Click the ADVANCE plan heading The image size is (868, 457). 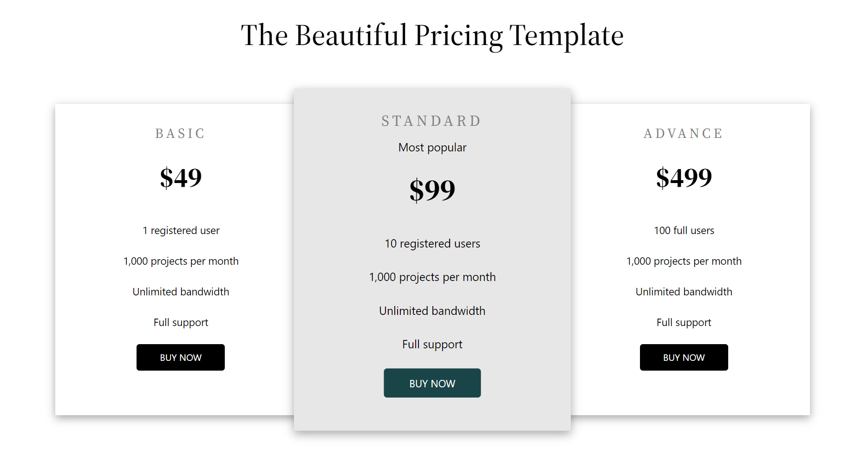[x=683, y=134]
